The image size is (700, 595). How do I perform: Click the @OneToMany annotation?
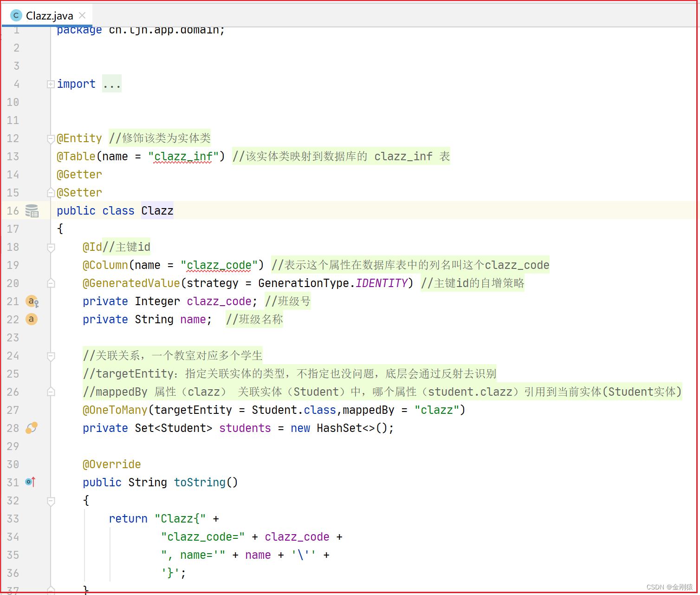115,410
